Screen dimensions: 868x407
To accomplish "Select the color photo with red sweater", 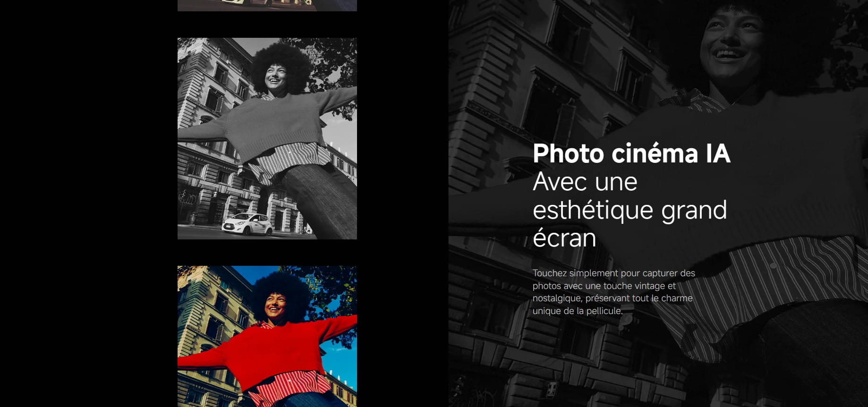I will coord(267,336).
